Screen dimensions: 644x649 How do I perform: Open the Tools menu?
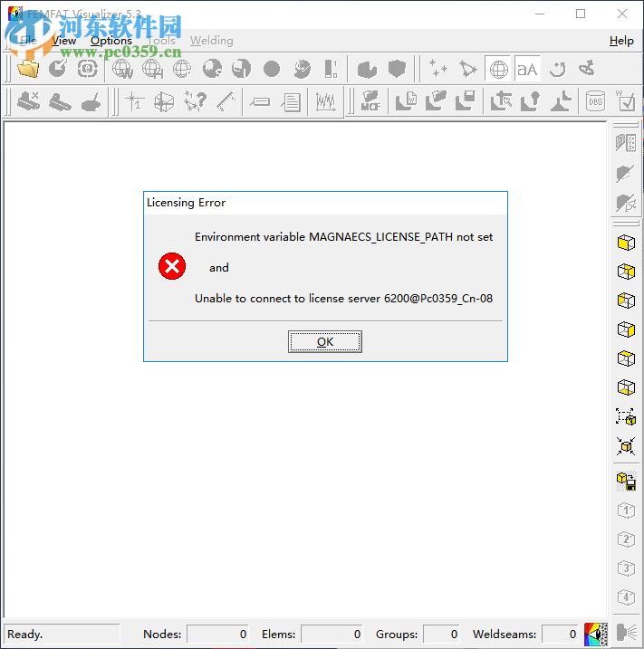point(161,41)
